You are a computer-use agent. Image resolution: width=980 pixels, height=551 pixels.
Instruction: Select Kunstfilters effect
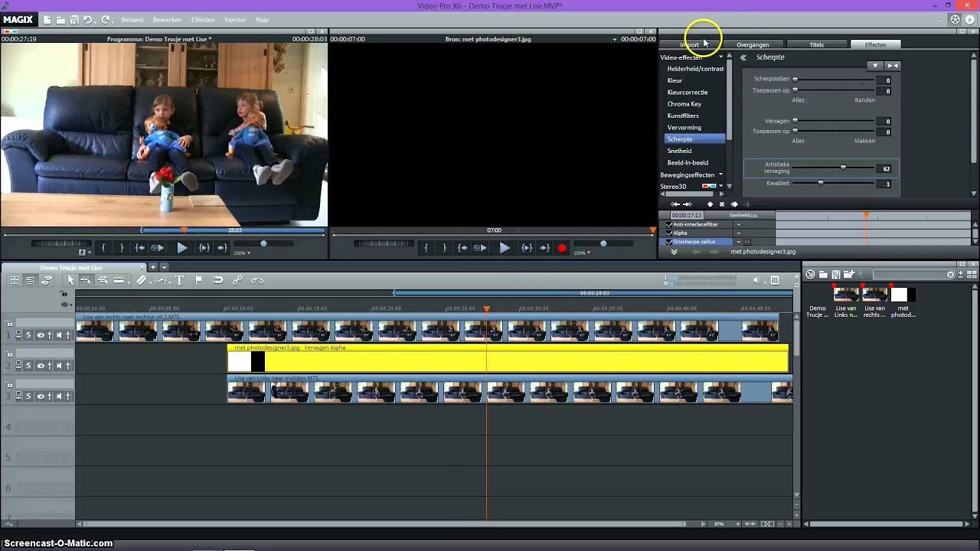click(x=683, y=116)
